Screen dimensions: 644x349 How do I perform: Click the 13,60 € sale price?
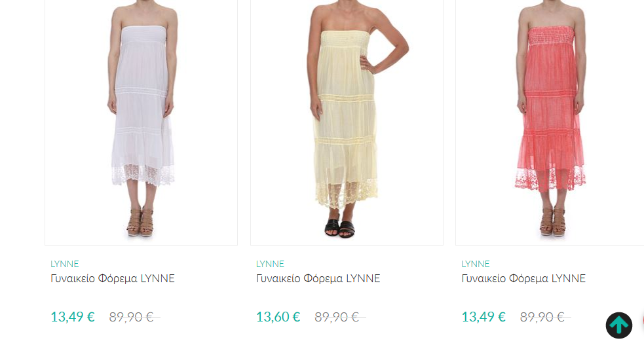pos(278,317)
